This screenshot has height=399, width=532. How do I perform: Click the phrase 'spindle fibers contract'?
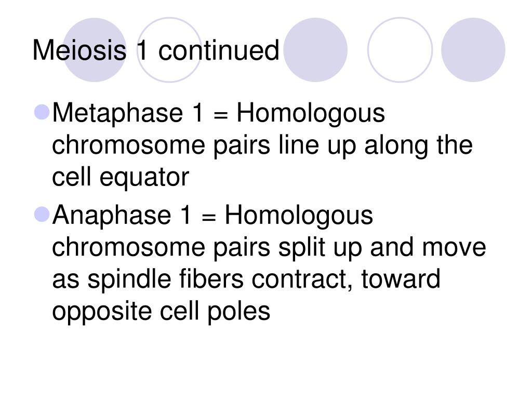pyautogui.click(x=220, y=279)
